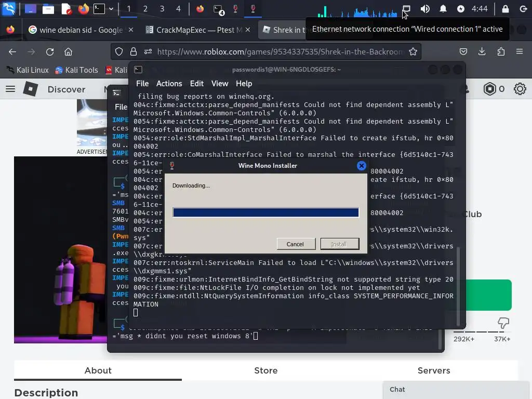This screenshot has height=399, width=532.
Task: Click the logout panel icon
Action: pos(523,9)
